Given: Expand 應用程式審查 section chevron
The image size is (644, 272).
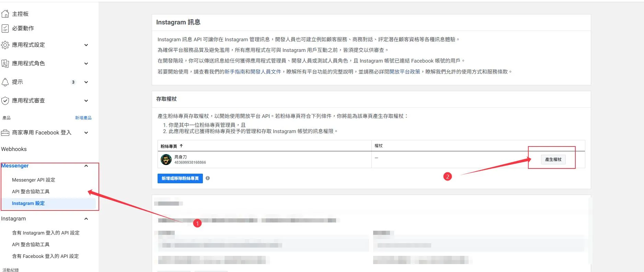Looking at the screenshot, I should pyautogui.click(x=86, y=101).
